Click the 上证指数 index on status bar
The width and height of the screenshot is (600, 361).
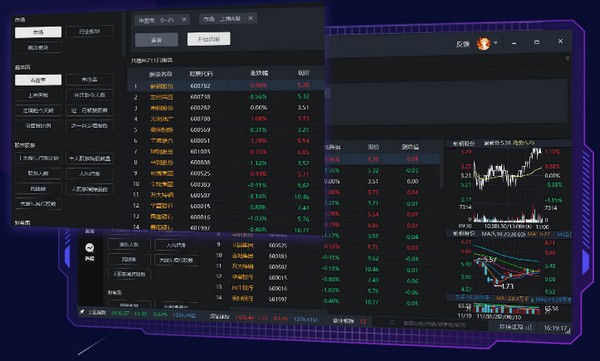coord(96,313)
